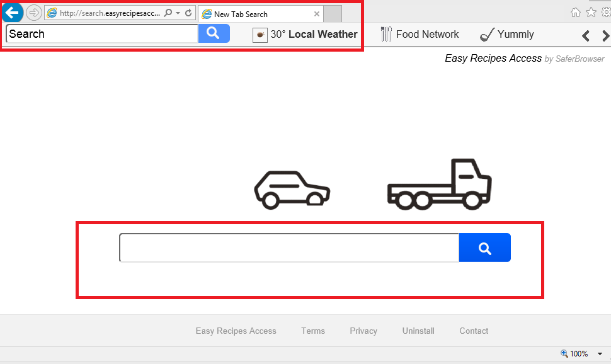
Task: Refresh the page with reload icon
Action: click(x=188, y=13)
